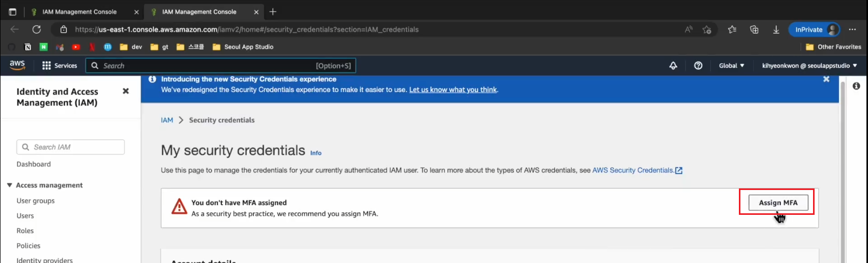868x263 pixels.
Task: Open Users in sidebar
Action: [25, 215]
